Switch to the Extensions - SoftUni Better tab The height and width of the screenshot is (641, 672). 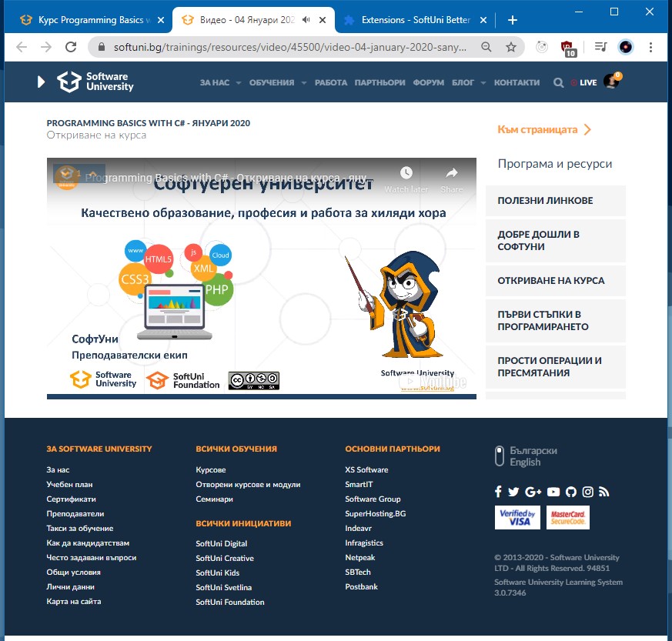(x=416, y=20)
